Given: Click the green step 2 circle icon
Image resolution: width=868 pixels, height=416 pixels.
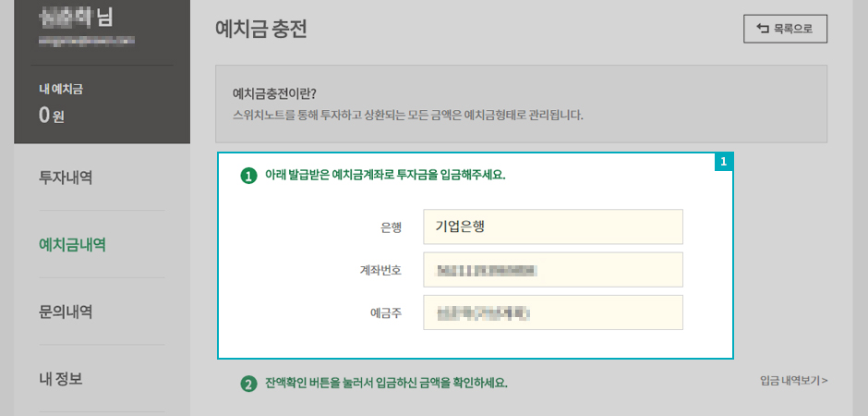Looking at the screenshot, I should coord(248,384).
